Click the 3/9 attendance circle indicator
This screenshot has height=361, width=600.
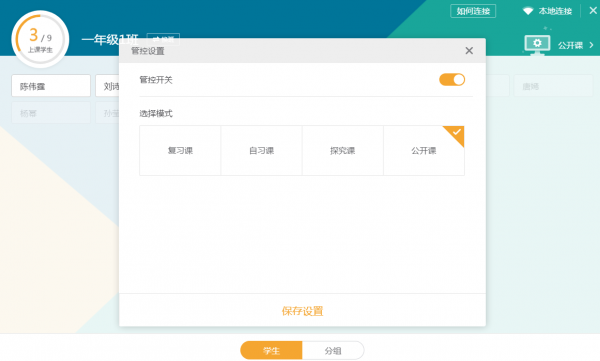click(x=40, y=39)
